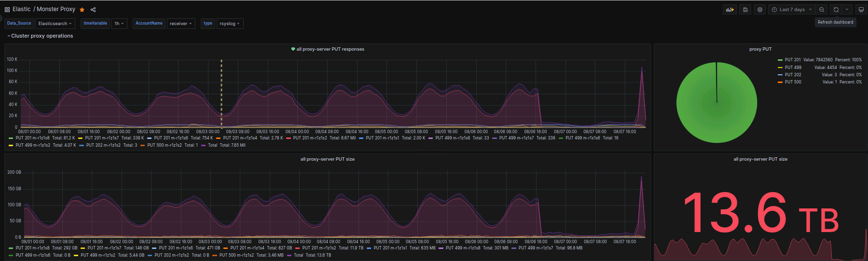Star the Monster Proxy dashboard
Screen dimensions: 868x261
point(82,10)
